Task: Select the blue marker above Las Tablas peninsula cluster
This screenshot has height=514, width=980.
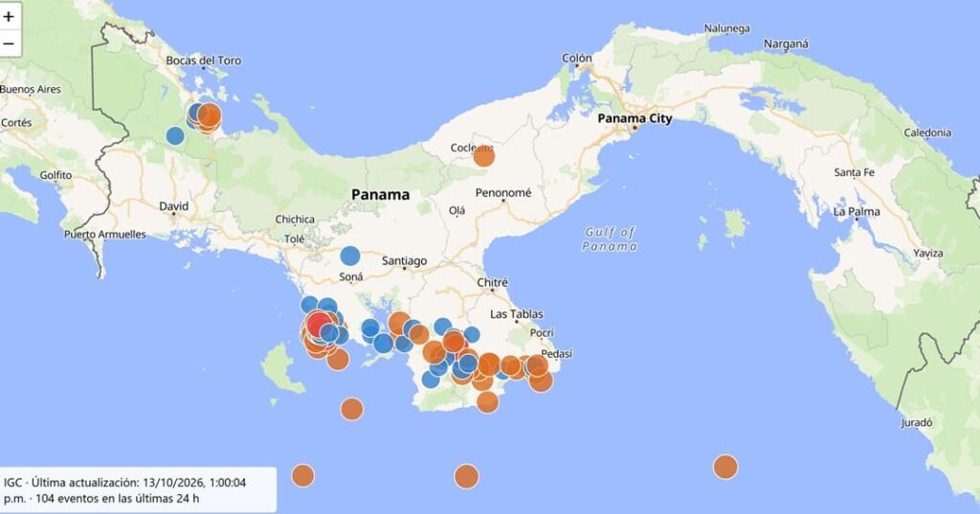Action: point(442,327)
